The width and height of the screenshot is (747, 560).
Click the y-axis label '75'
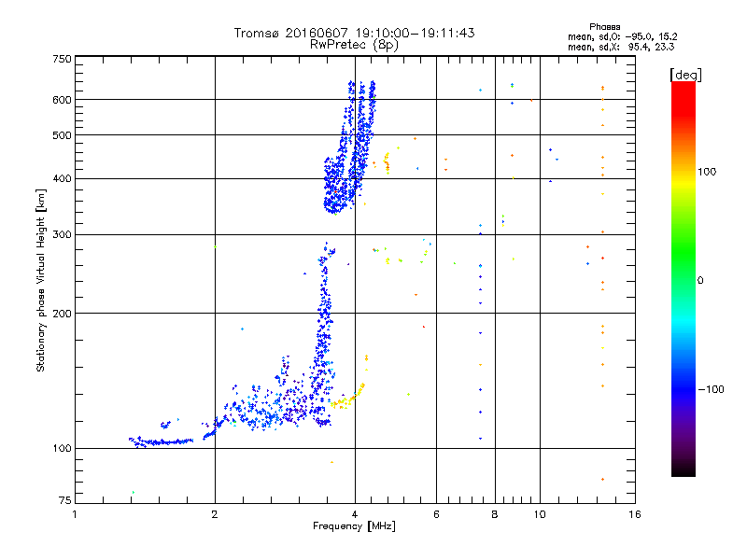point(65,500)
